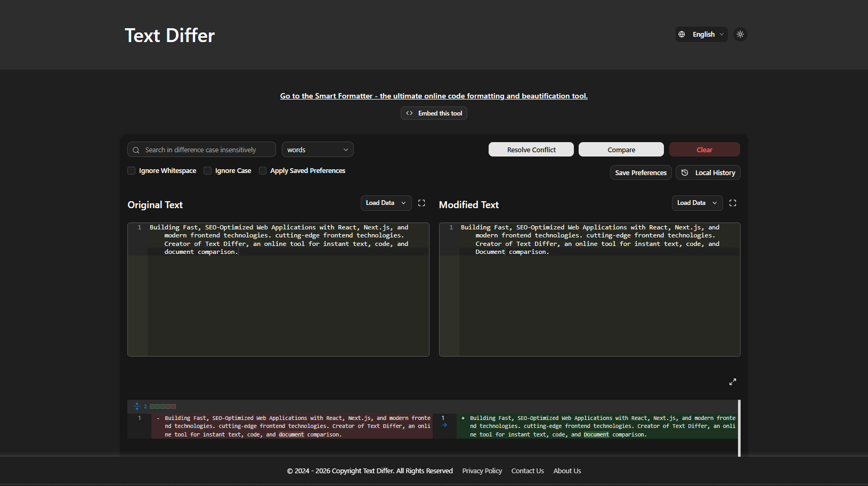Open Load Data dropdown for Modified Text

coord(697,203)
